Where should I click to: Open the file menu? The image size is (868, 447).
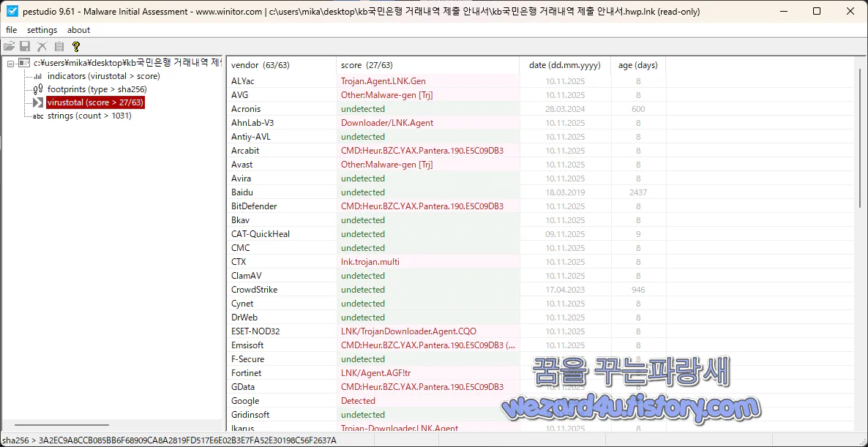[12, 30]
